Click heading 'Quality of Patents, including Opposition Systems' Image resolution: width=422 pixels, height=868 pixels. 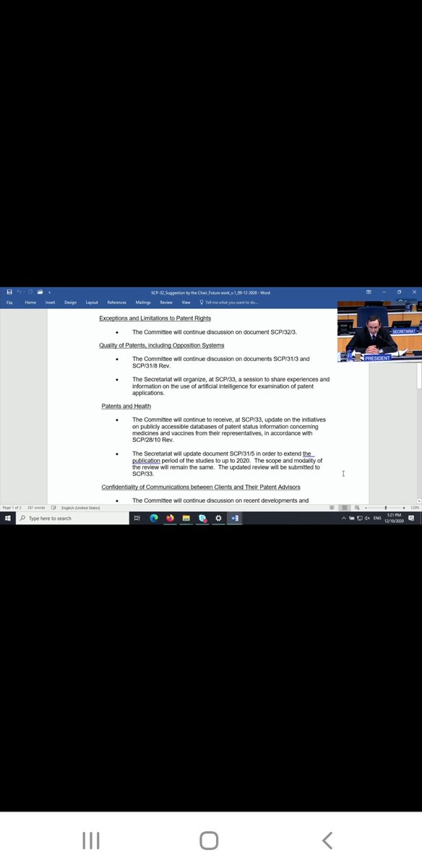[162, 345]
